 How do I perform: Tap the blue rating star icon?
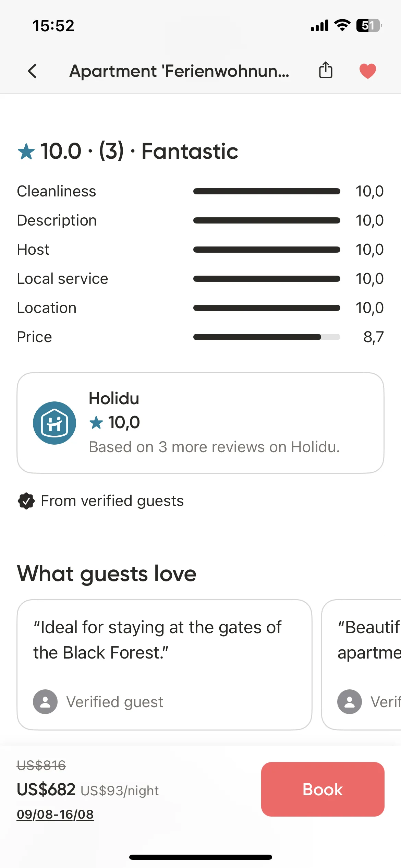click(26, 152)
